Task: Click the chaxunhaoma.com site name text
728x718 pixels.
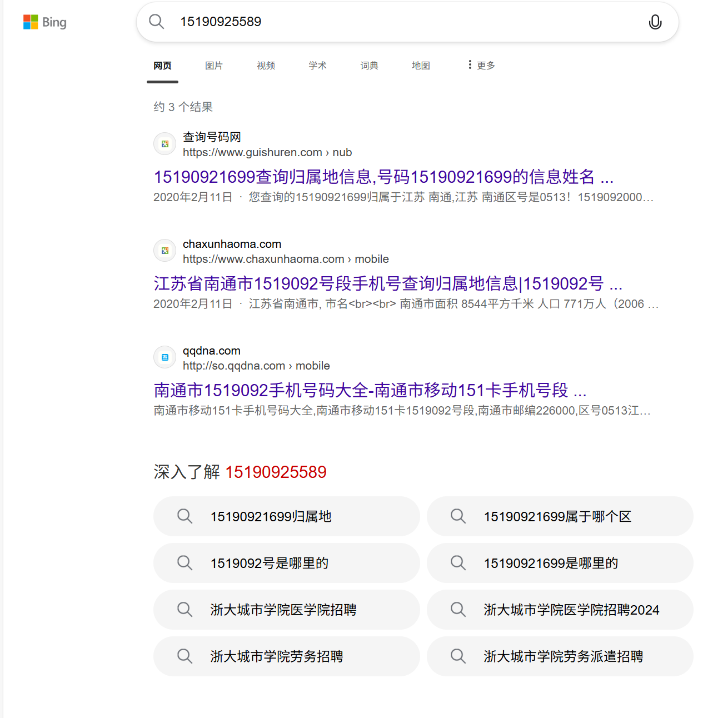Action: [x=232, y=244]
